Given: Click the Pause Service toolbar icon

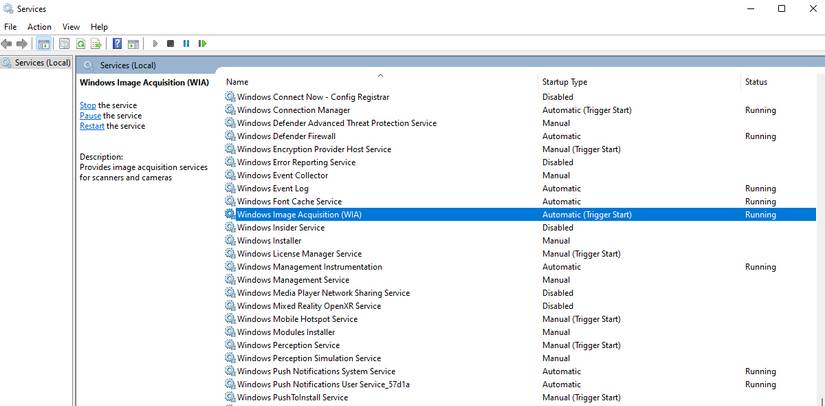Looking at the screenshot, I should tap(186, 44).
